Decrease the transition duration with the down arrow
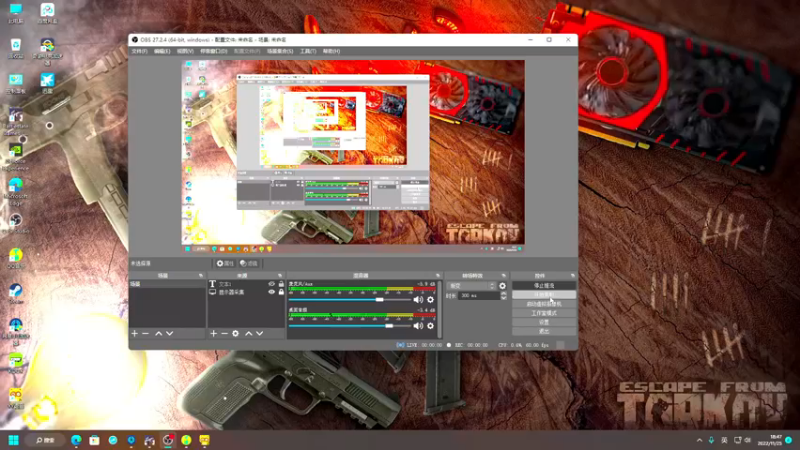800x450 pixels. 504,298
